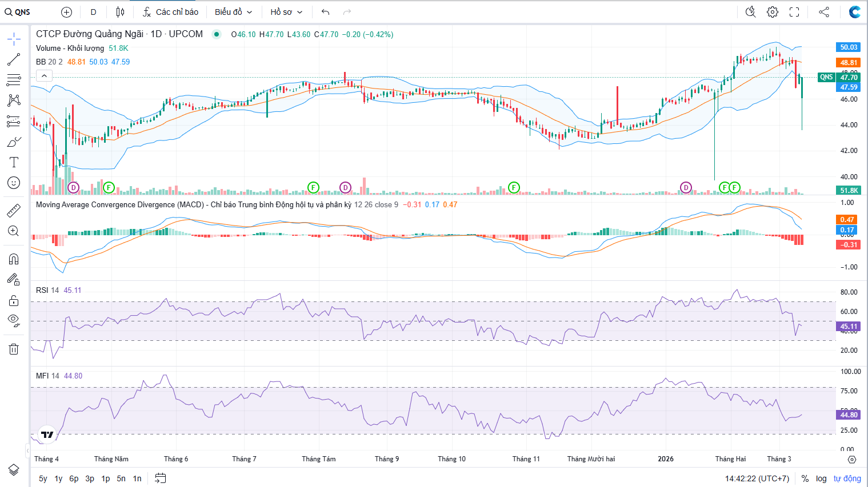Select the 1y time range

[x=58, y=478]
